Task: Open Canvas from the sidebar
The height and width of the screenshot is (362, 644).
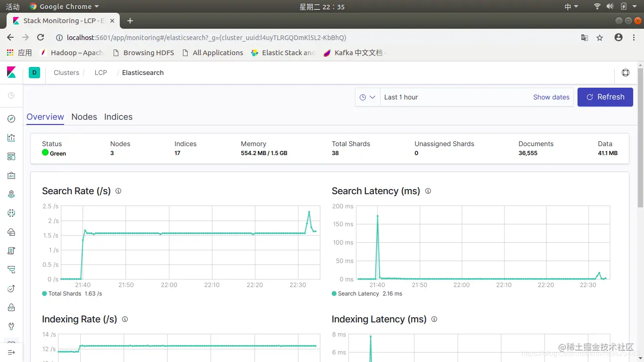Action: pos(11,175)
